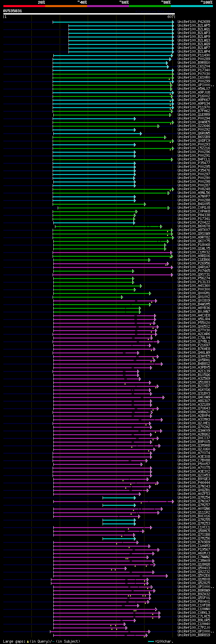Select UniRef100_P20422 entry
This screenshot has width=216, height=644.
pyautogui.click(x=194, y=222)
